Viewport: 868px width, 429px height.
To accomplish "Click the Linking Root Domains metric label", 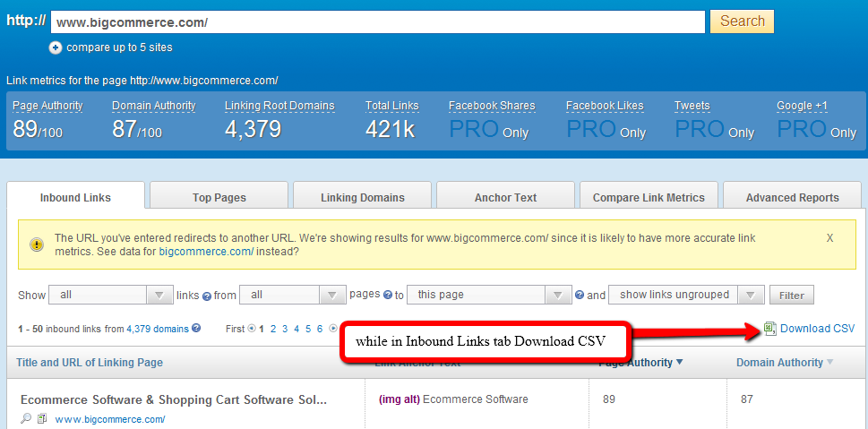I will click(279, 106).
